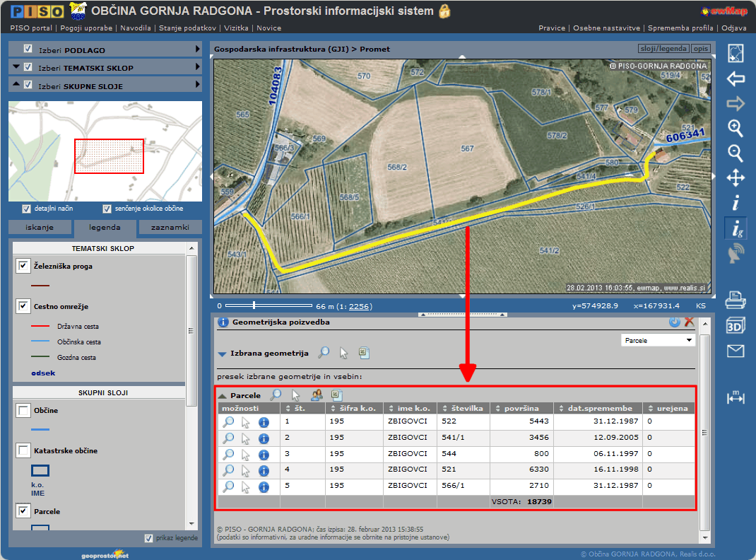Open the Navodila link

pyautogui.click(x=136, y=28)
